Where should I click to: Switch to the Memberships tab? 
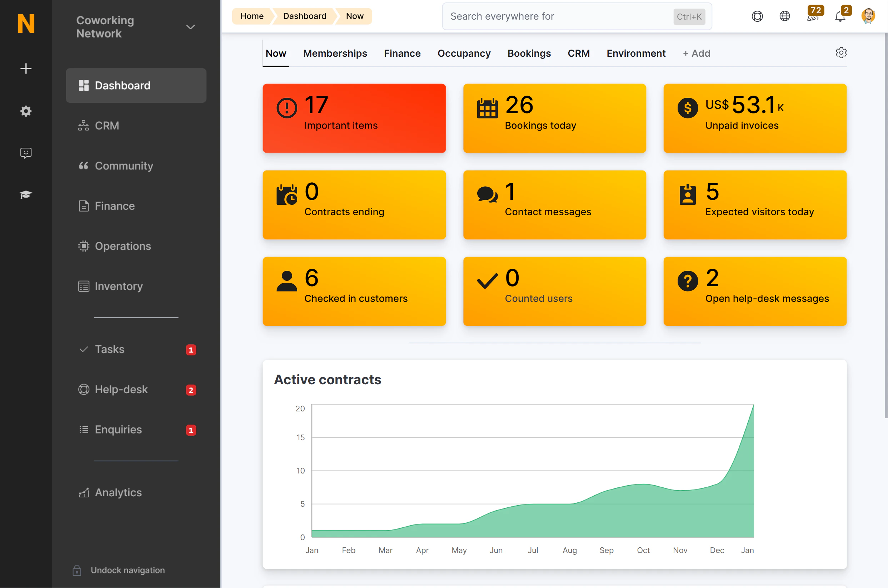click(x=335, y=53)
